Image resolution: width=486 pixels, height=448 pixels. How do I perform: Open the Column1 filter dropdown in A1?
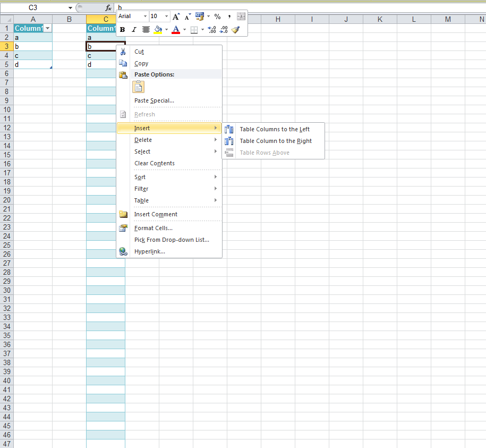click(47, 28)
